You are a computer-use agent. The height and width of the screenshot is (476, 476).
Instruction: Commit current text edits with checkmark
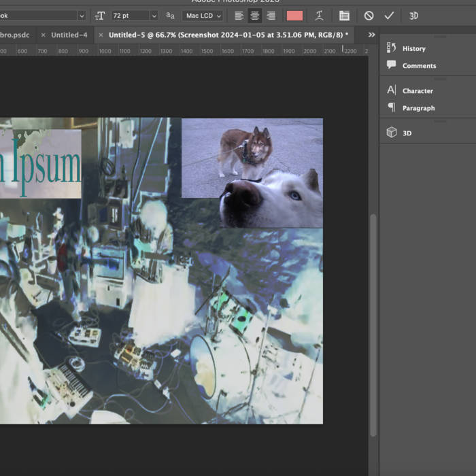389,16
